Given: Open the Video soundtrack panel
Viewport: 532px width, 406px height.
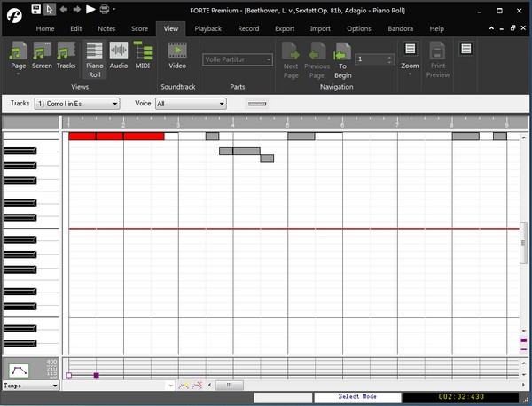Looking at the screenshot, I should tap(177, 59).
